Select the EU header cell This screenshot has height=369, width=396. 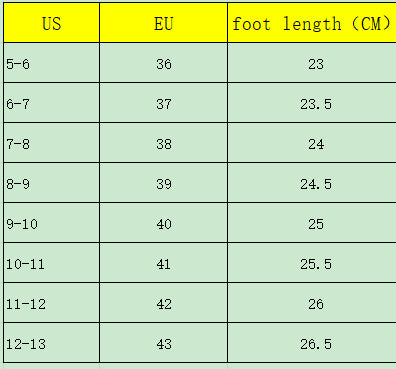(x=164, y=23)
